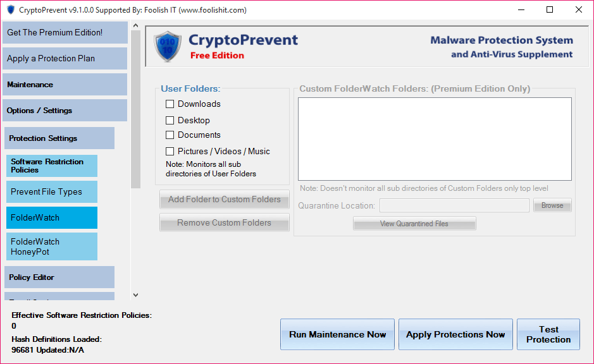Click Apply Protections Now button

tap(455, 334)
